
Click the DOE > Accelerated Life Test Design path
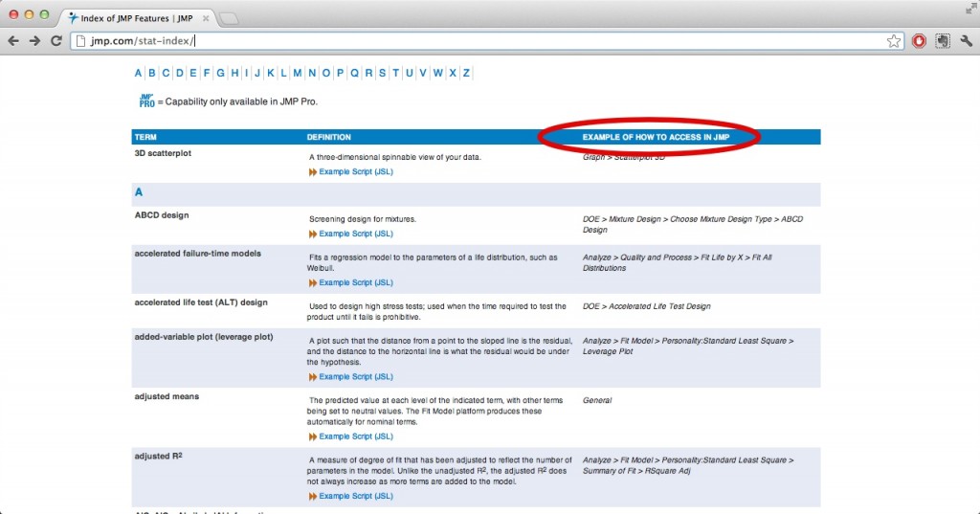point(646,306)
